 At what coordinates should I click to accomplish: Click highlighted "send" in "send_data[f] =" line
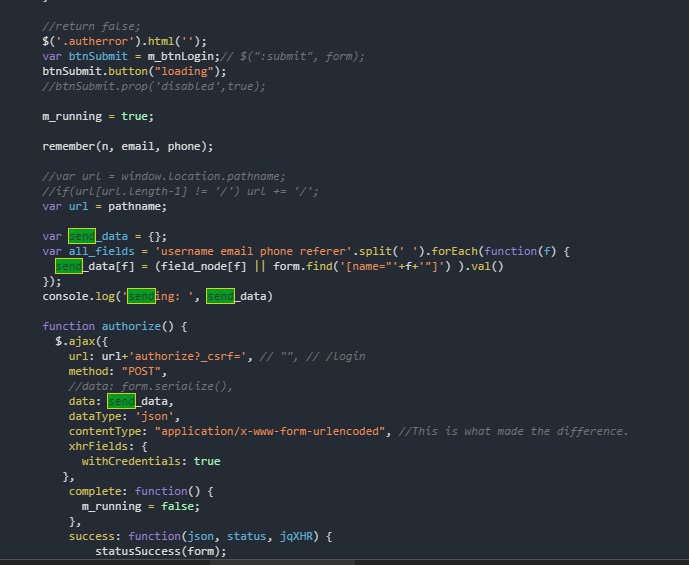coord(69,266)
